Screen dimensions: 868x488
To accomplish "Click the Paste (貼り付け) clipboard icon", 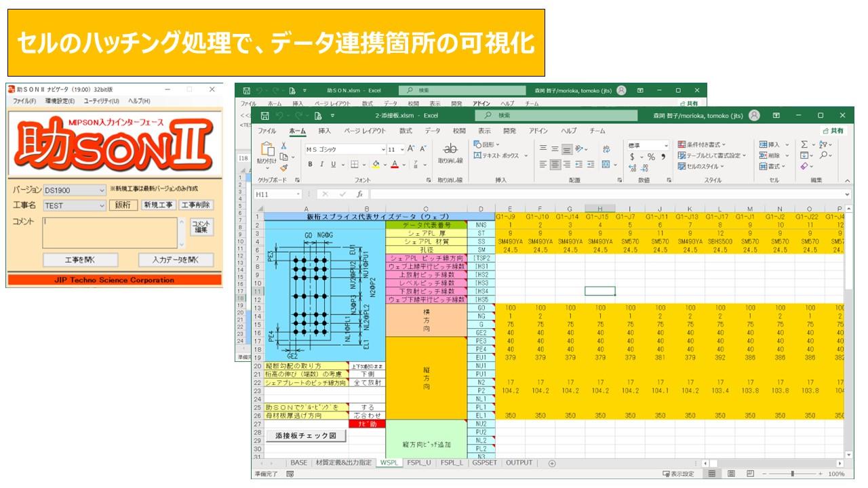I will (x=267, y=151).
